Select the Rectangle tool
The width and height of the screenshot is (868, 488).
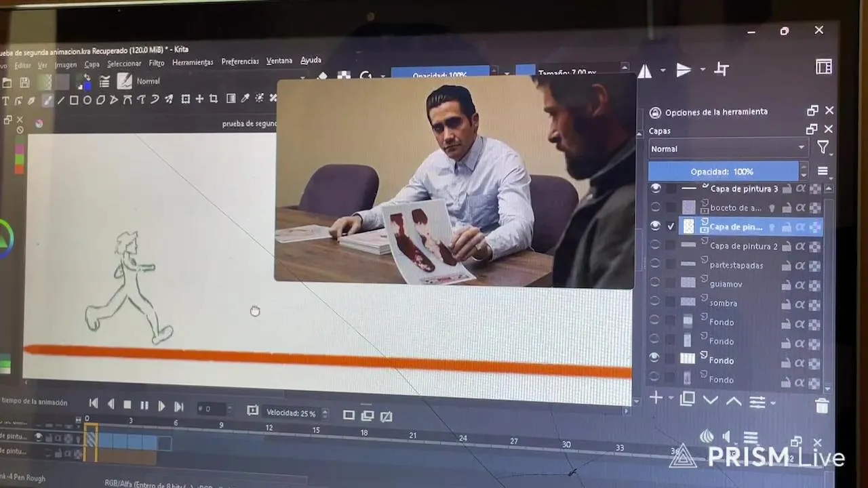[74, 100]
